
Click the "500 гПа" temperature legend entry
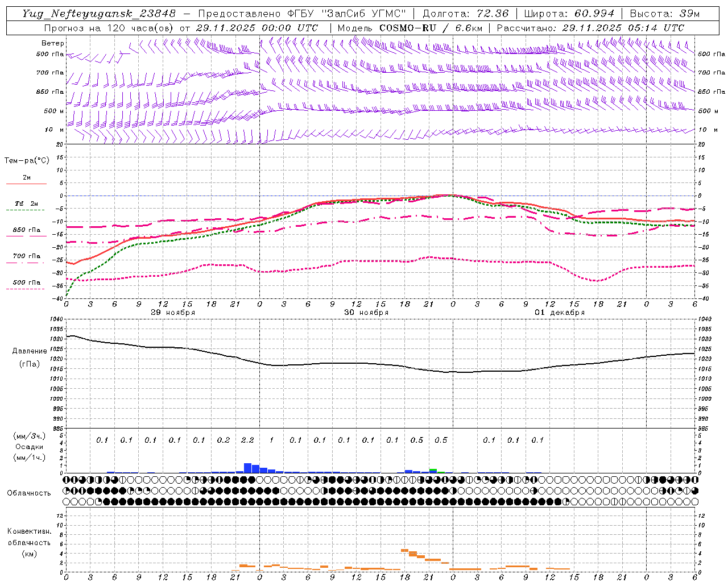(x=27, y=282)
